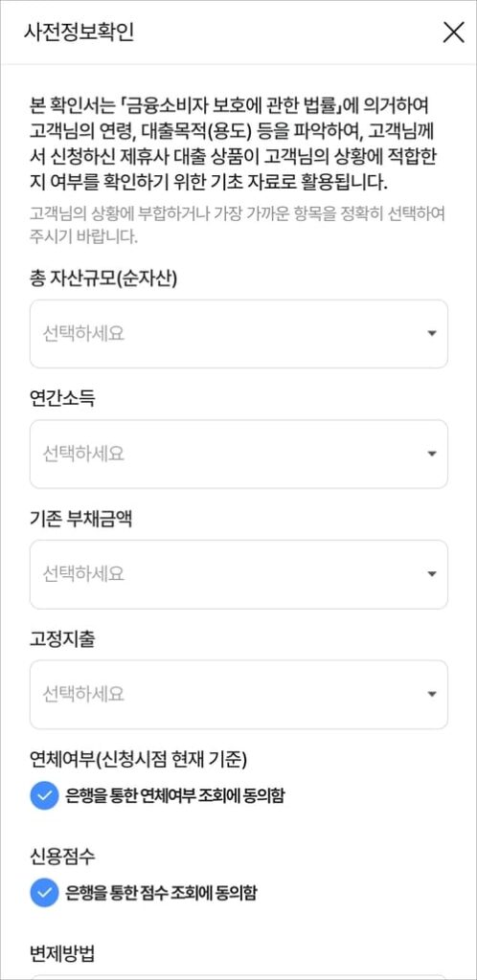Open the 고정지출 선택하세요 dropdown

(238, 694)
